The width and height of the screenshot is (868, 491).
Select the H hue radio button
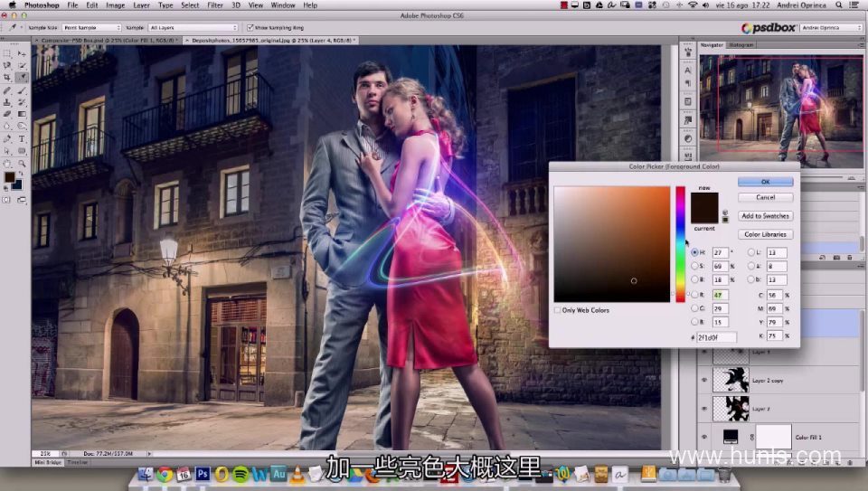point(694,252)
